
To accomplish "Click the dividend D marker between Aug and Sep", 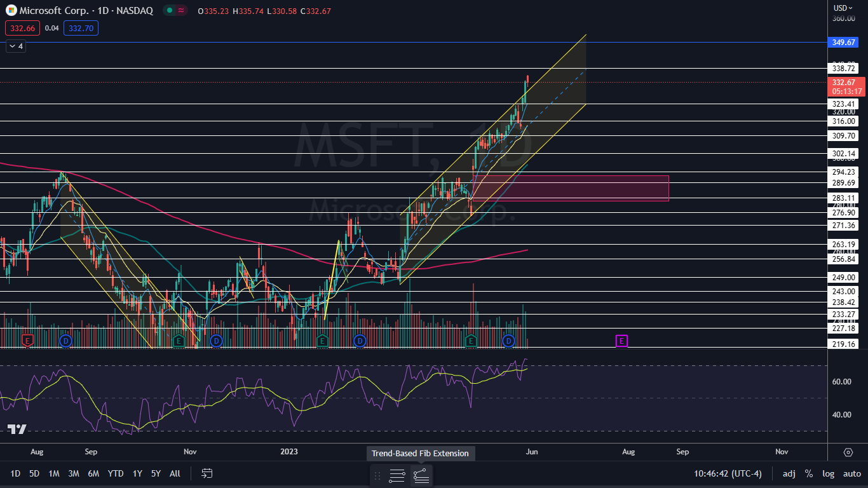I will 65,341.
